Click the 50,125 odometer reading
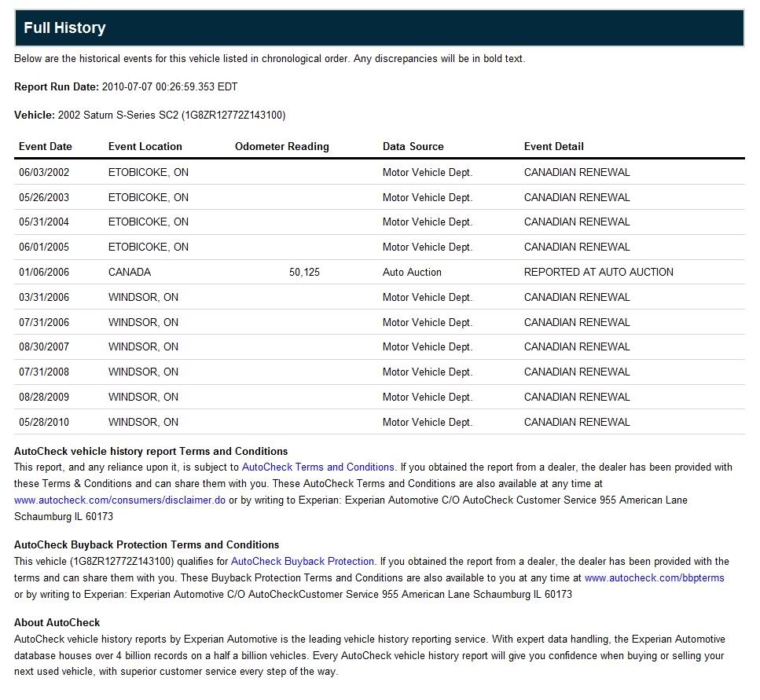The height and width of the screenshot is (700, 760). point(304,273)
